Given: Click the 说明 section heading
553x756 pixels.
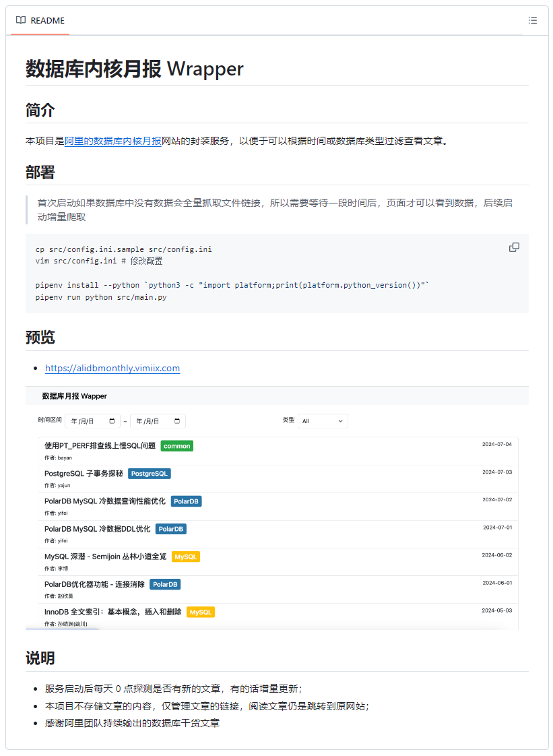Looking at the screenshot, I should 40,658.
